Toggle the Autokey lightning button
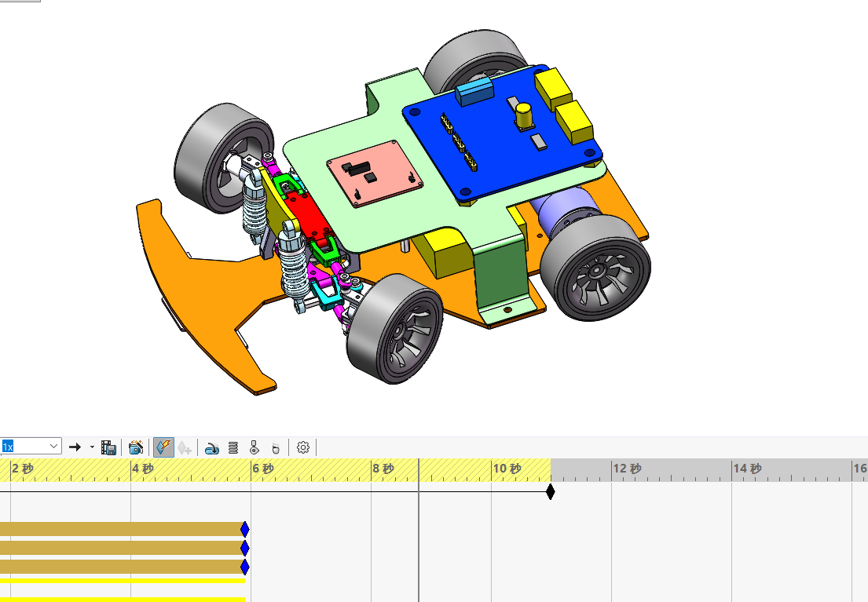Screen dimensions: 868x602 click(x=163, y=447)
